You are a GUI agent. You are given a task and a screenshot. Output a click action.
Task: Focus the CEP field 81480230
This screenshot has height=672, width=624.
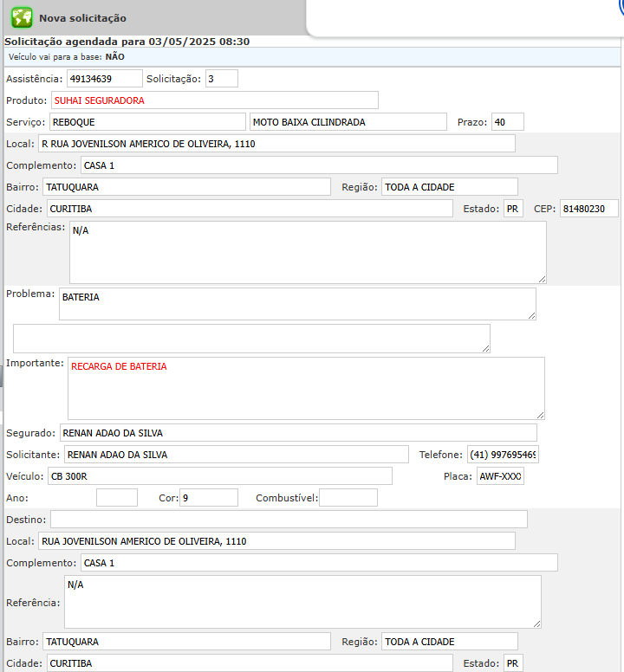[x=588, y=209]
